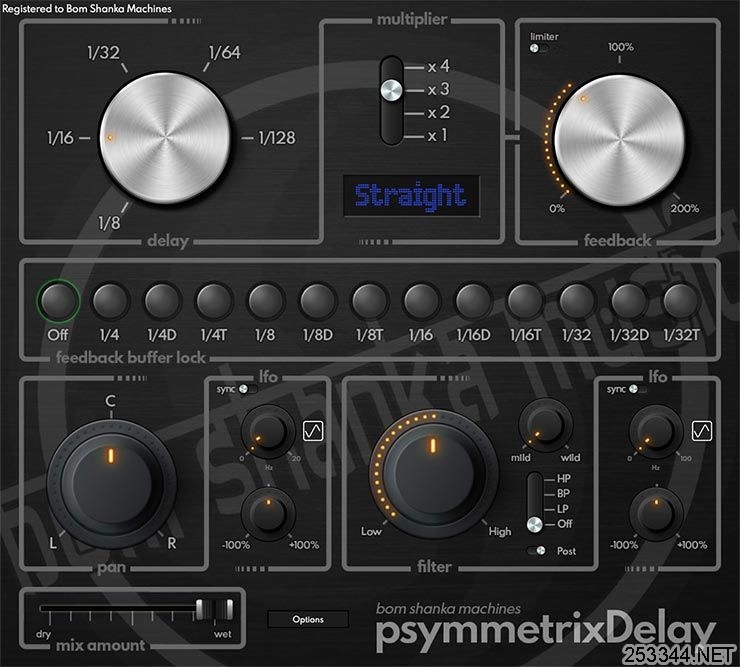Screen dimensions: 740x667
Task: Select the 1/32D buffer lock button
Action: 629,301
